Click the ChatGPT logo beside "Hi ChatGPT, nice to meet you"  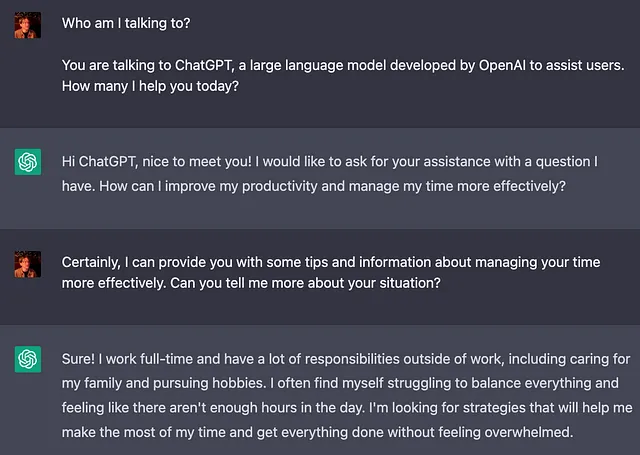click(28, 162)
